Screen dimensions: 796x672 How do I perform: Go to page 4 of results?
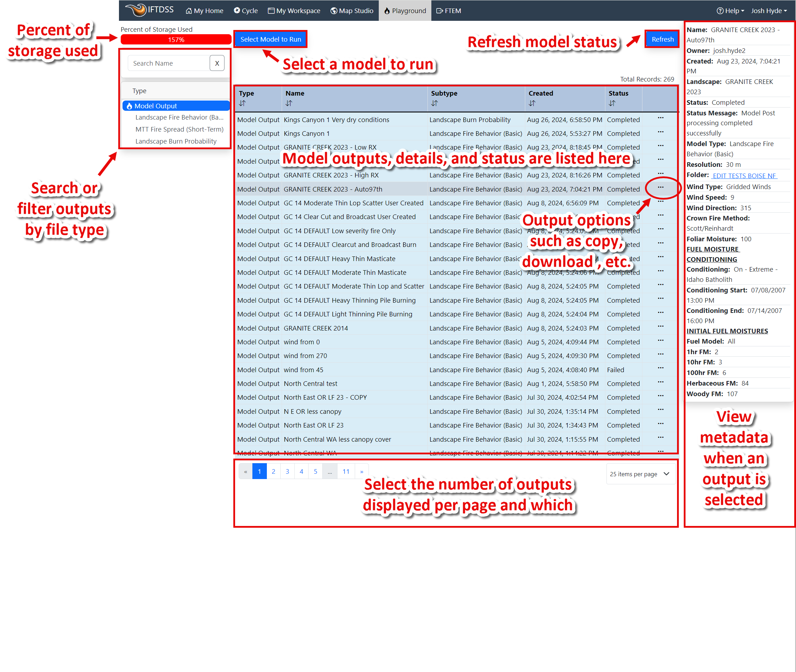[x=301, y=472]
